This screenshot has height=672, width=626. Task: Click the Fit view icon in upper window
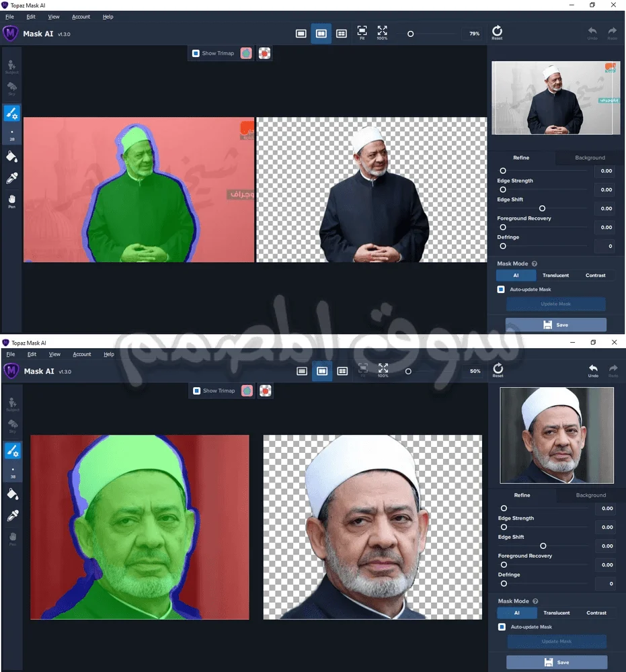click(362, 32)
